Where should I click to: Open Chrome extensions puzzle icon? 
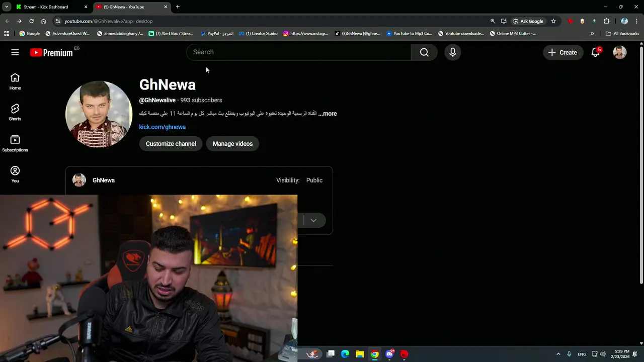(606, 21)
